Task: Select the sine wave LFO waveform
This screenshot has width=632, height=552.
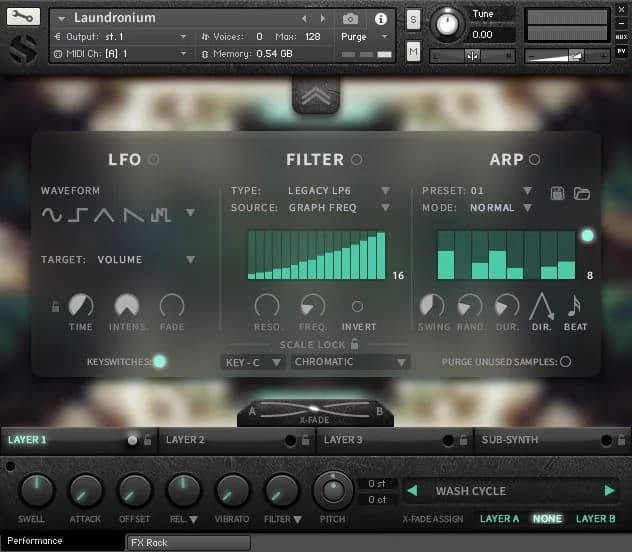Action: point(51,214)
